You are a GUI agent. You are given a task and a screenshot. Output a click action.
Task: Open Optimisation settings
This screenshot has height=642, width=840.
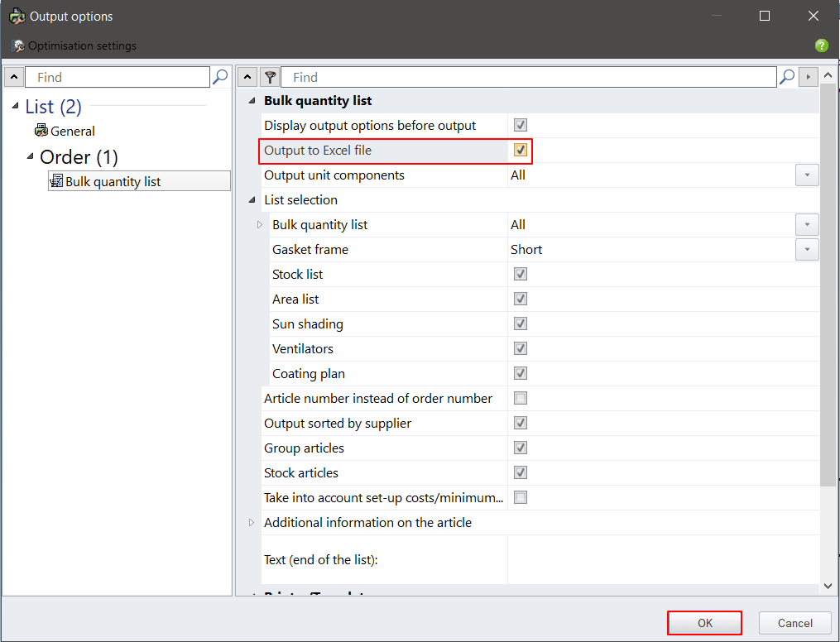click(74, 46)
